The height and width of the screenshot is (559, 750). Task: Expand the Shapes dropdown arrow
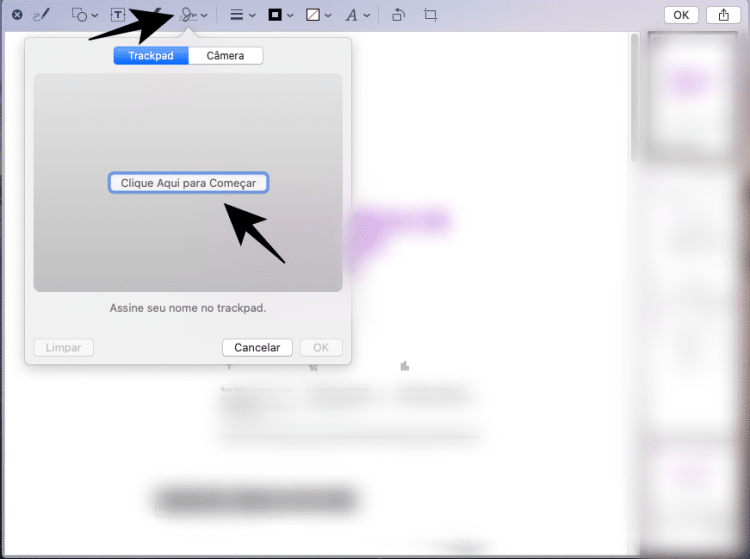(x=95, y=16)
